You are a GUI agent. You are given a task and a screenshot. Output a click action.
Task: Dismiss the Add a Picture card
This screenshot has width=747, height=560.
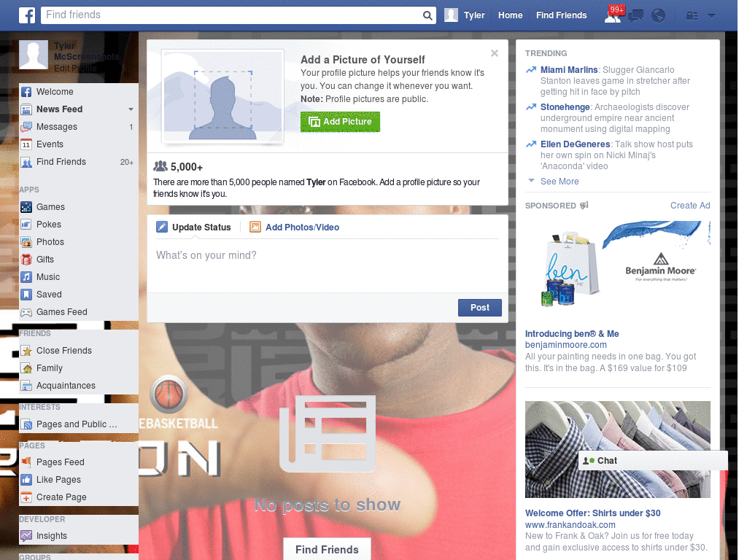point(495,53)
